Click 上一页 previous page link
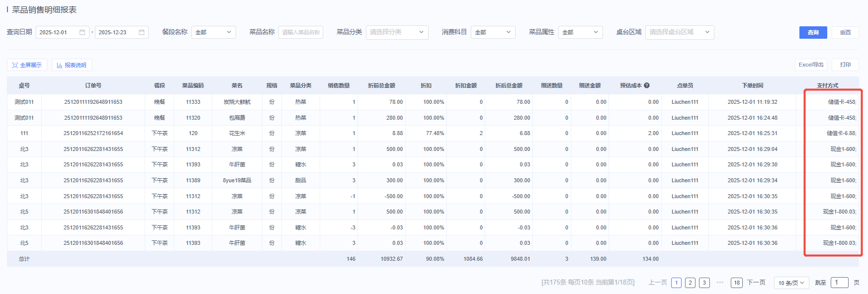Viewport: 868px width, 294px height. [658, 283]
